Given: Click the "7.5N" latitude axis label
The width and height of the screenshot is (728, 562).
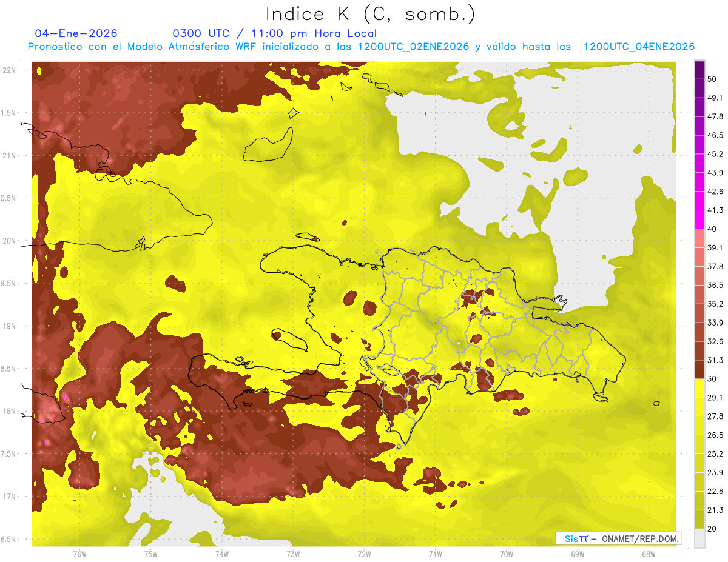Looking at the screenshot, I should pos(8,454).
